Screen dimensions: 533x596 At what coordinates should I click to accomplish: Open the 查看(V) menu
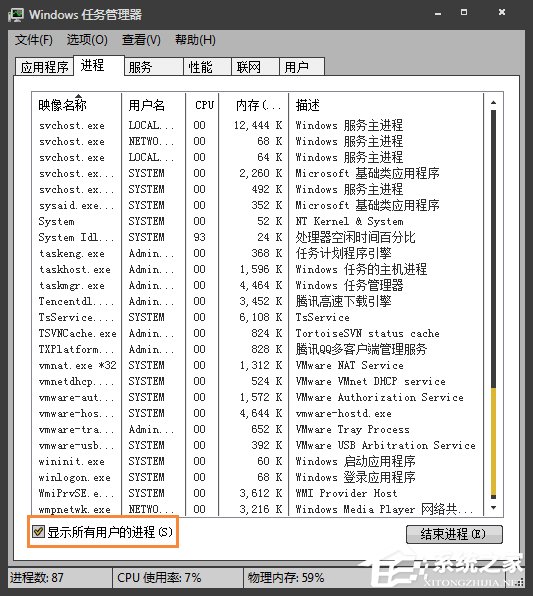click(141, 40)
